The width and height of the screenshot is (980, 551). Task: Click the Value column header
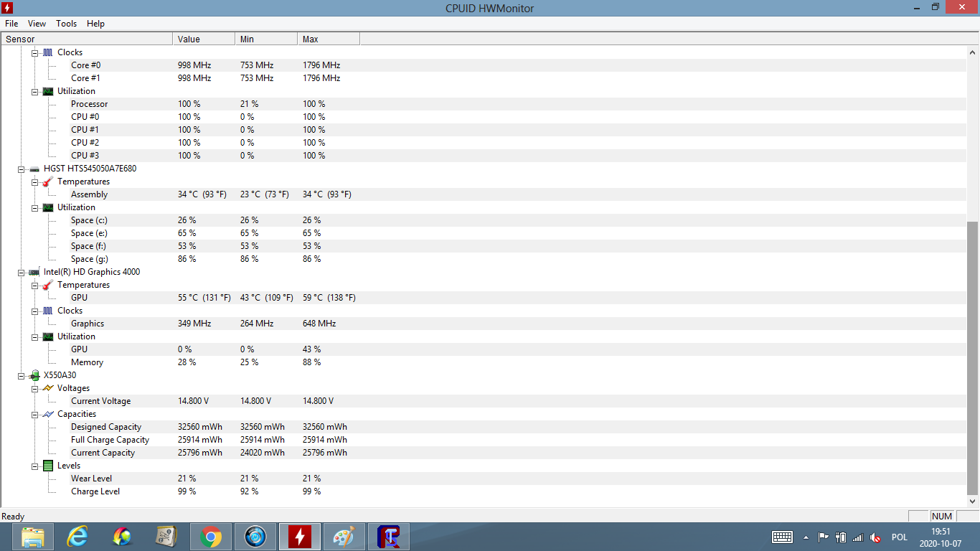point(204,39)
